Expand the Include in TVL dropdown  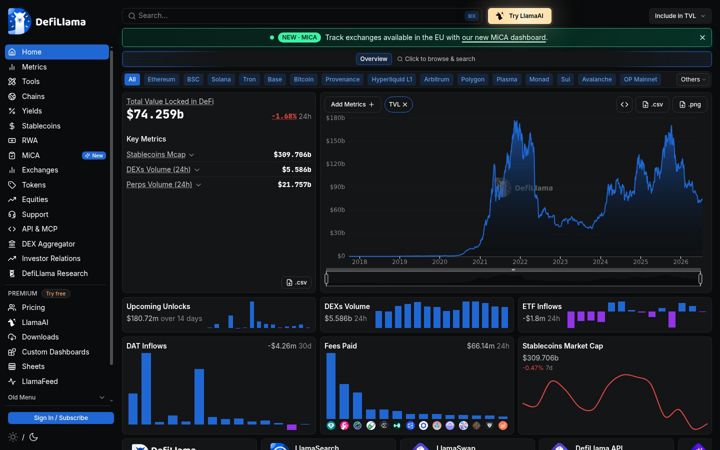(x=680, y=16)
